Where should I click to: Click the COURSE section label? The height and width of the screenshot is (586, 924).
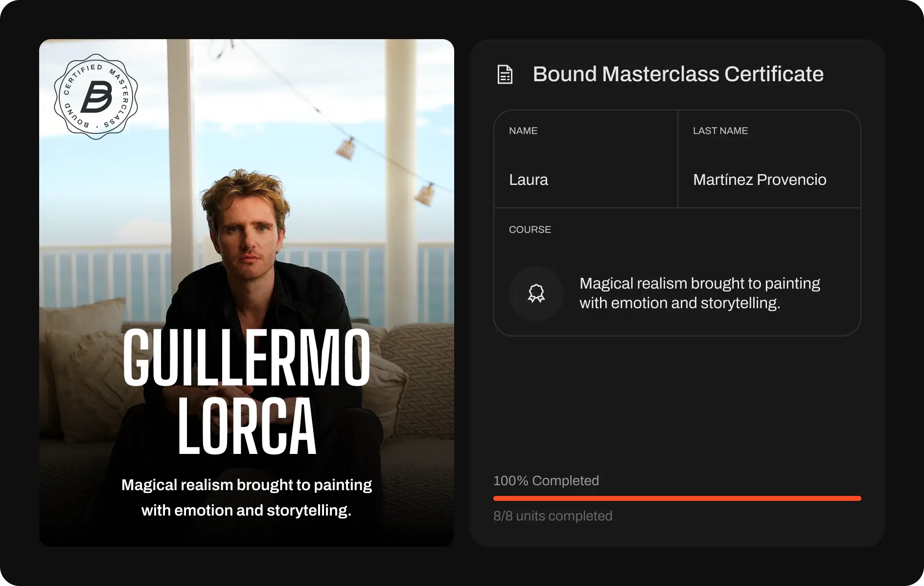530,229
